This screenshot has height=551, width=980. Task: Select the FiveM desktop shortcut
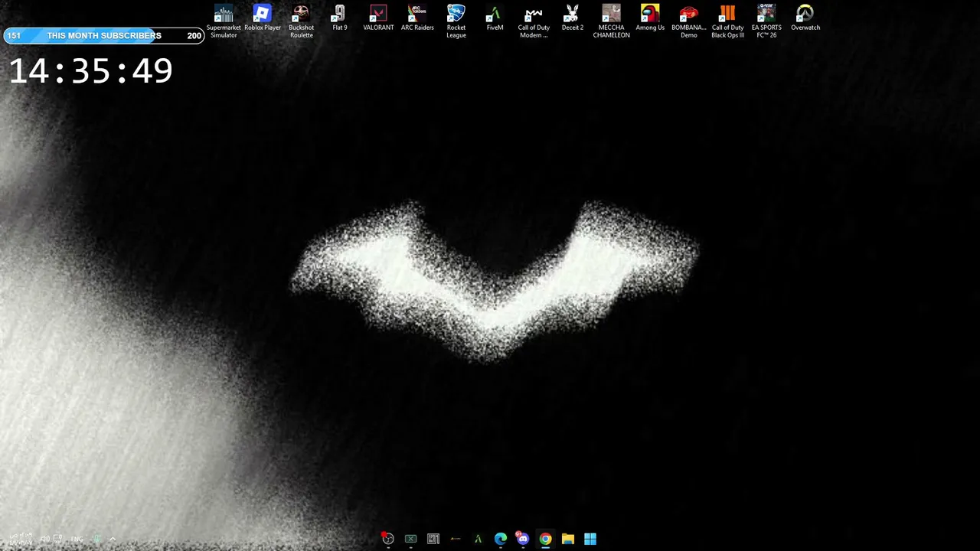[495, 18]
